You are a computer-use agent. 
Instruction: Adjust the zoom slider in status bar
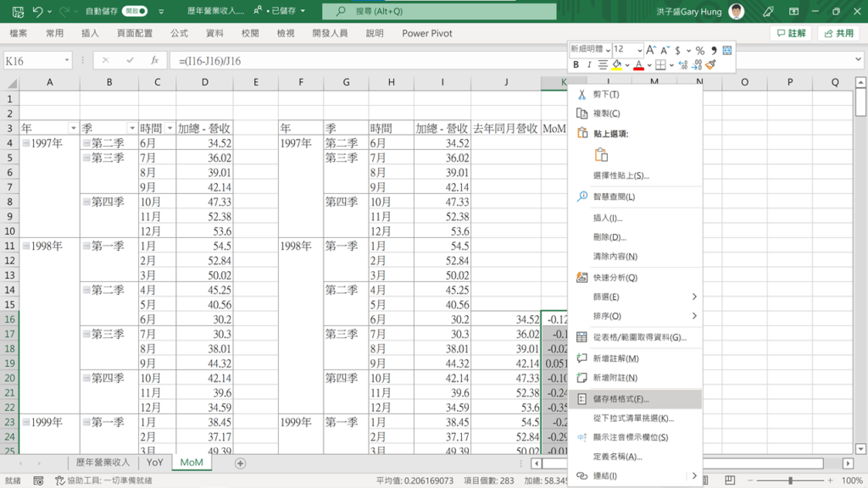pyautogui.click(x=790, y=480)
